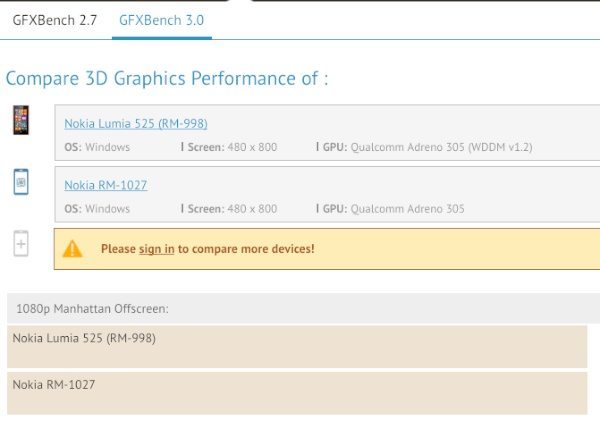Click the sign in notice banner
Image resolution: width=600 pixels, height=421 pixels.
pyautogui.click(x=400, y=248)
